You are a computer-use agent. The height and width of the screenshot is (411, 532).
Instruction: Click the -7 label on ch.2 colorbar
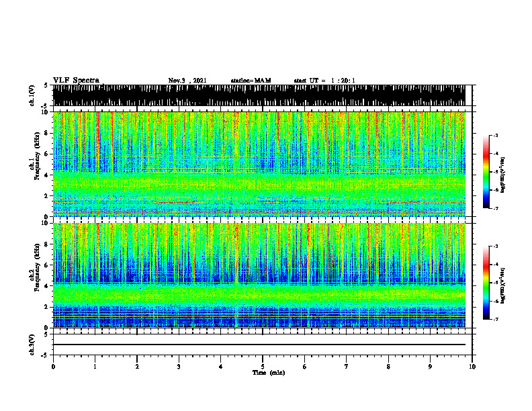tap(496, 320)
